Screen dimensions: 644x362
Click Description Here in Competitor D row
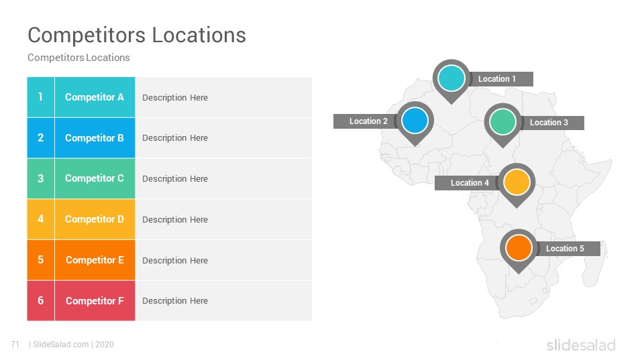(x=175, y=220)
